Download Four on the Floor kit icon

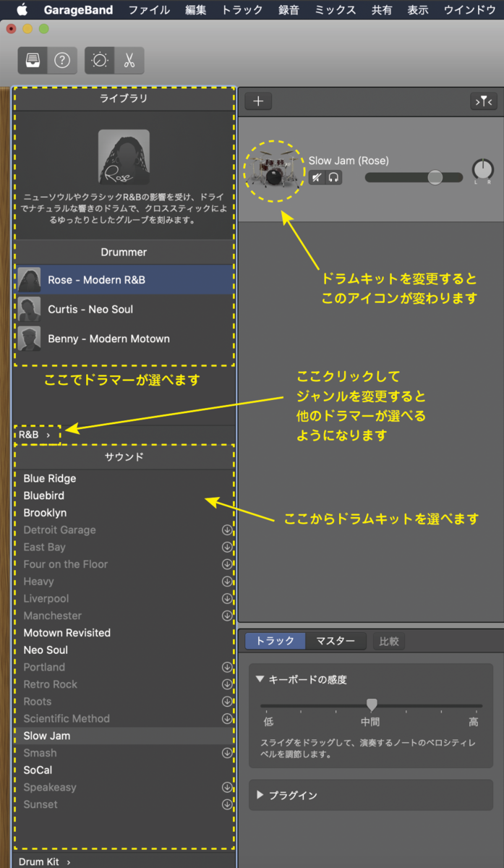tap(227, 564)
